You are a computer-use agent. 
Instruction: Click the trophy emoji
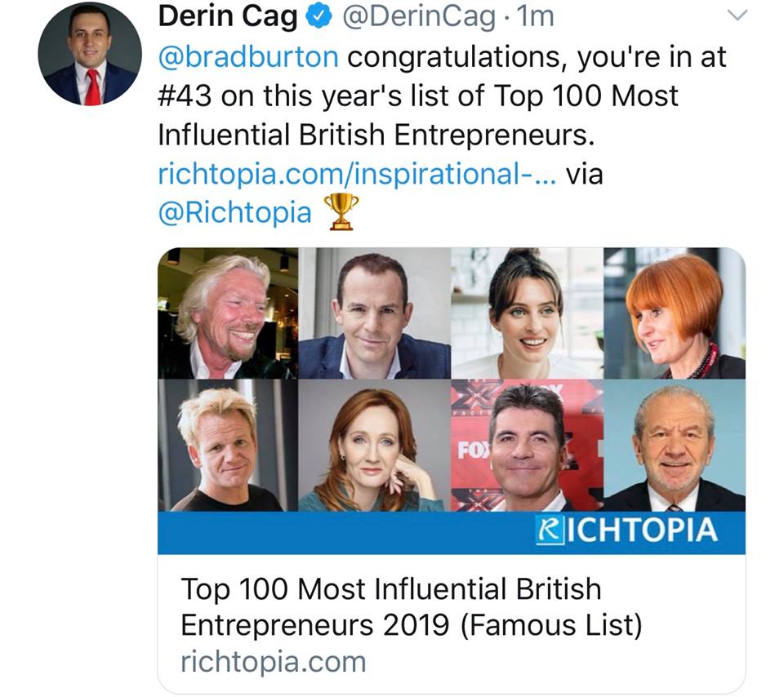tap(341, 211)
